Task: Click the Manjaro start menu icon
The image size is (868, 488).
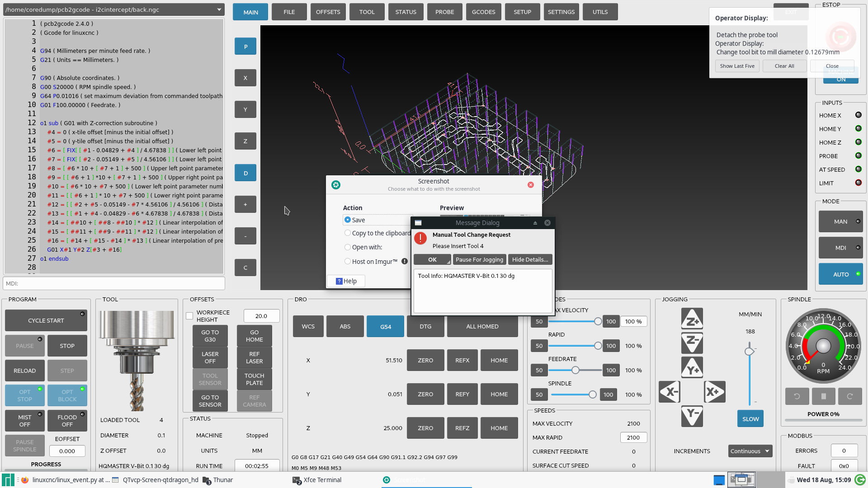Action: [x=8, y=480]
